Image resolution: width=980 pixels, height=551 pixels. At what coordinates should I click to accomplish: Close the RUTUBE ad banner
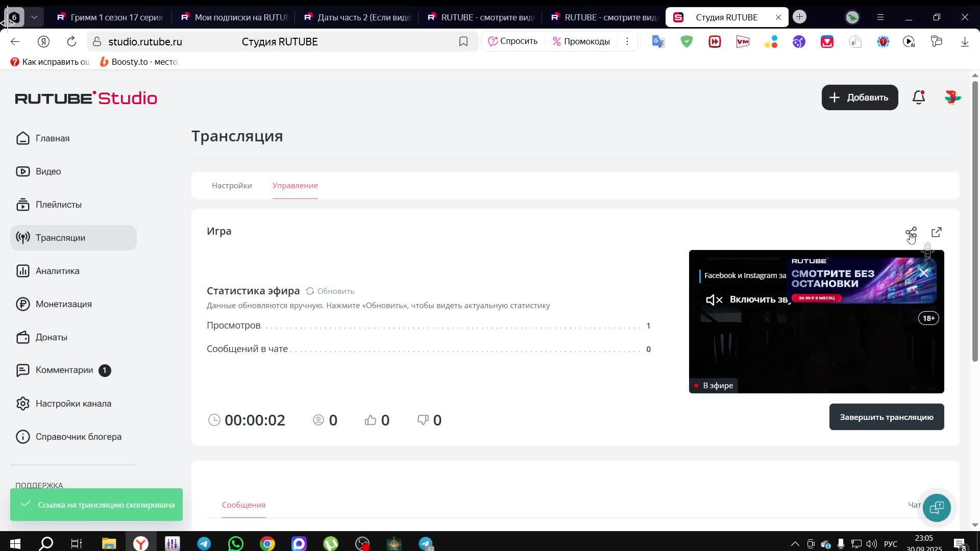[923, 273]
